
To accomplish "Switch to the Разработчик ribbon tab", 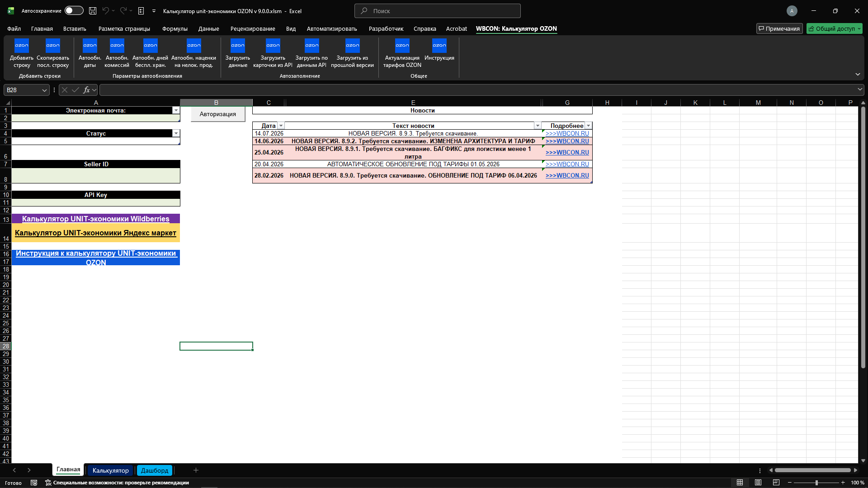I will pos(386,28).
